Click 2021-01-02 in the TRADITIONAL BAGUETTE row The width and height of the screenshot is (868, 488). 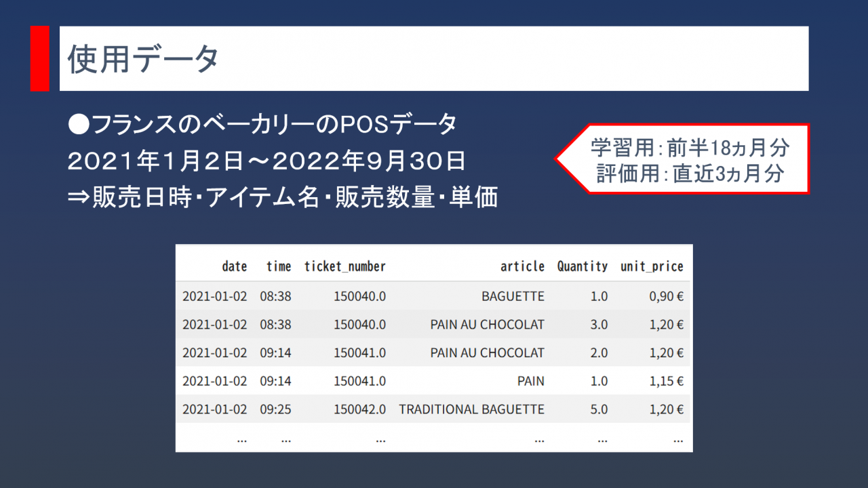215,409
